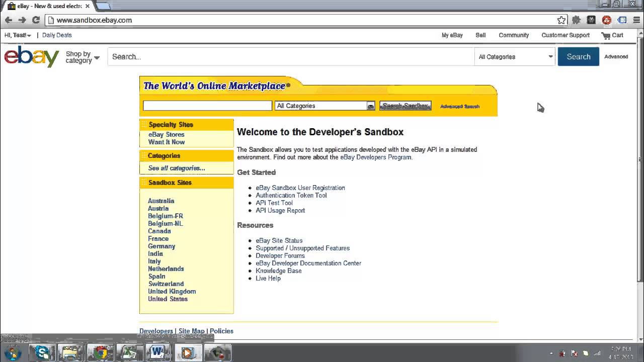
Task: Select the Germany sandbox site
Action: click(x=162, y=246)
